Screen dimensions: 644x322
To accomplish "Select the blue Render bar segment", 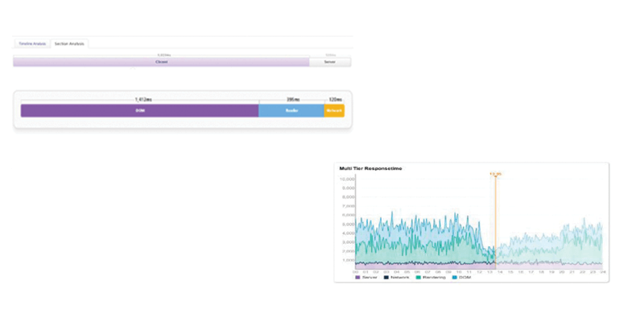I will pos(291,110).
